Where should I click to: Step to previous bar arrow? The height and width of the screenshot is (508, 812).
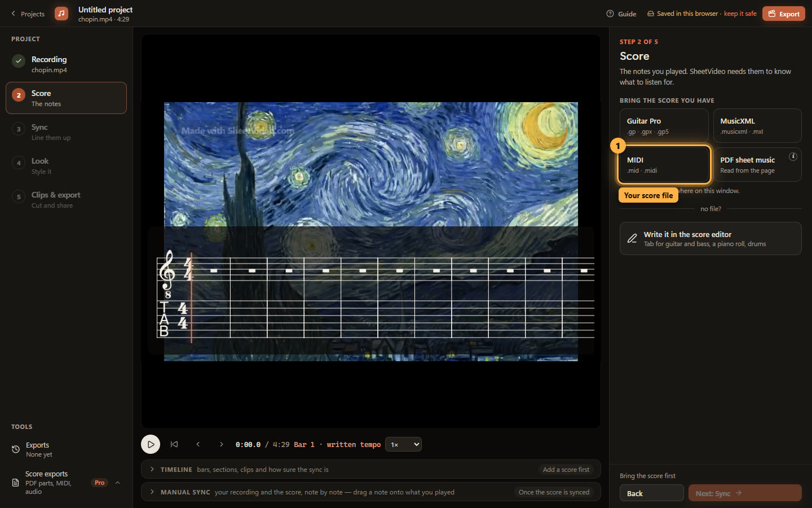click(198, 444)
